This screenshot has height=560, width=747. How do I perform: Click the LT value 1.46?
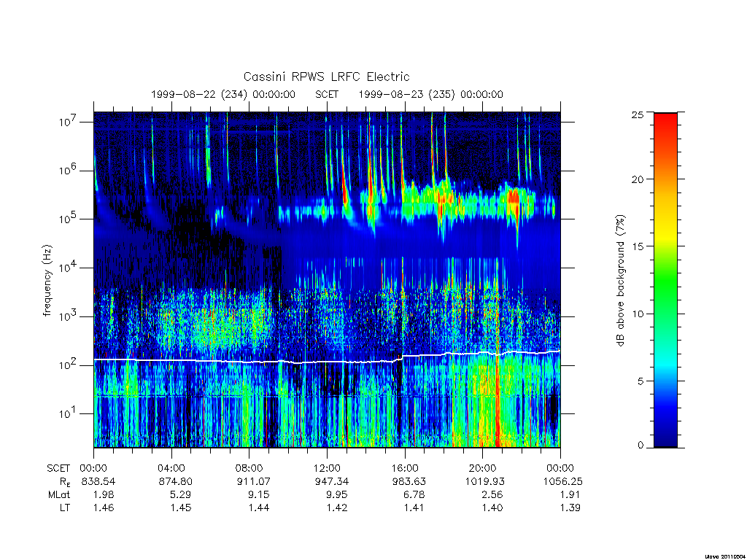click(x=104, y=507)
